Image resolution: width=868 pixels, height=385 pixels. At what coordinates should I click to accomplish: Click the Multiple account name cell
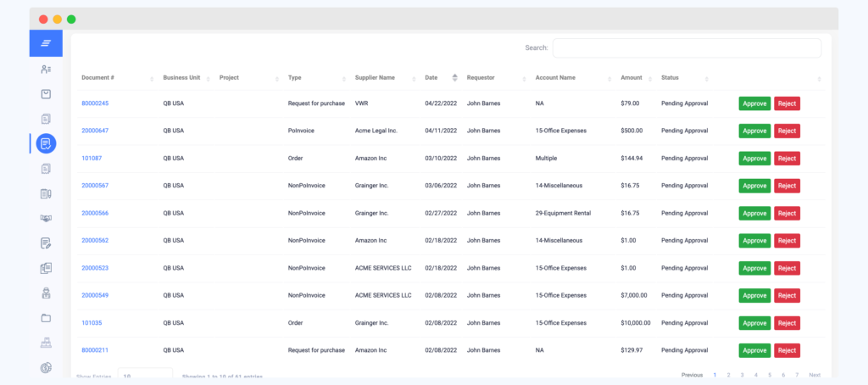click(x=547, y=158)
